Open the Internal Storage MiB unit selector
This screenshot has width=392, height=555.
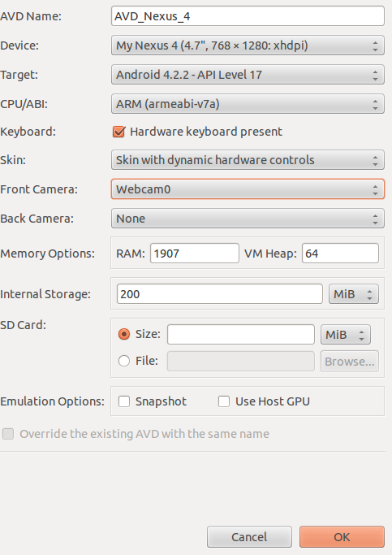pos(354,294)
